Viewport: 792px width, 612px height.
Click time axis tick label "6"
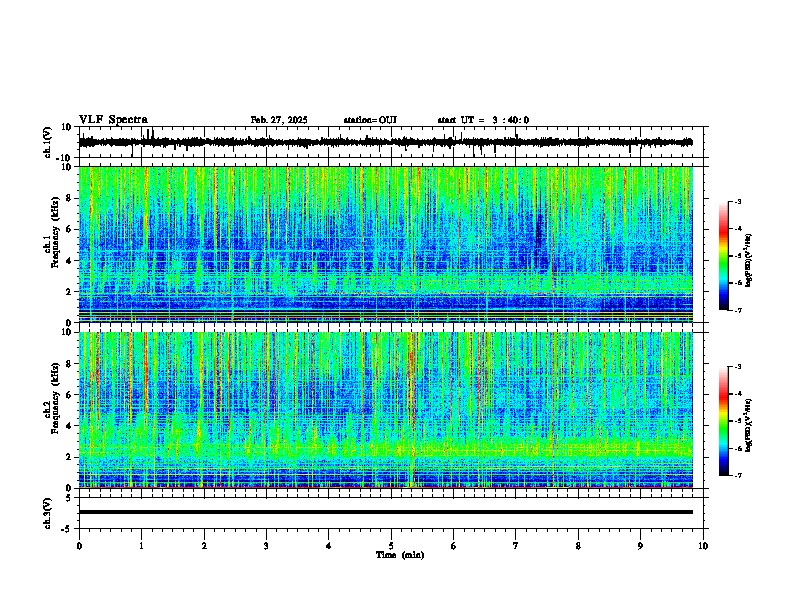pos(454,546)
